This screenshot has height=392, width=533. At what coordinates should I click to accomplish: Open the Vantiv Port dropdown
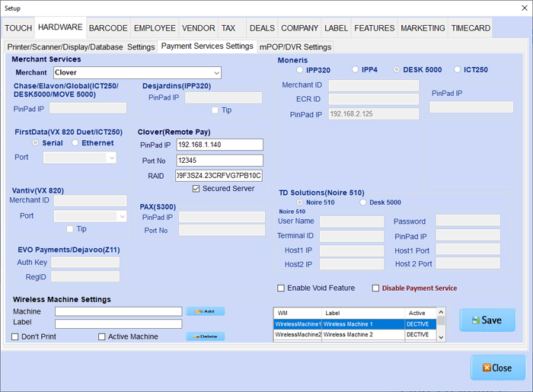[x=122, y=216]
